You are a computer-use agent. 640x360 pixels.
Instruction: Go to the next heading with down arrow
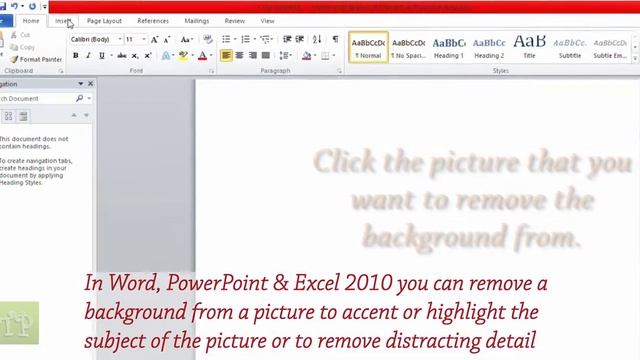tap(86, 116)
